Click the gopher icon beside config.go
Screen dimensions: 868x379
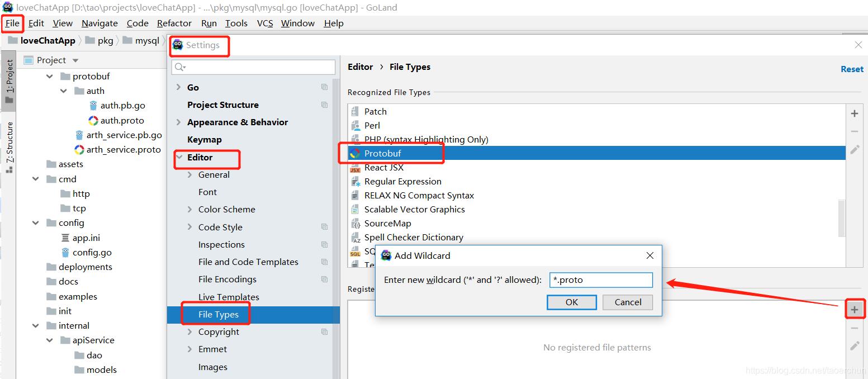point(65,252)
